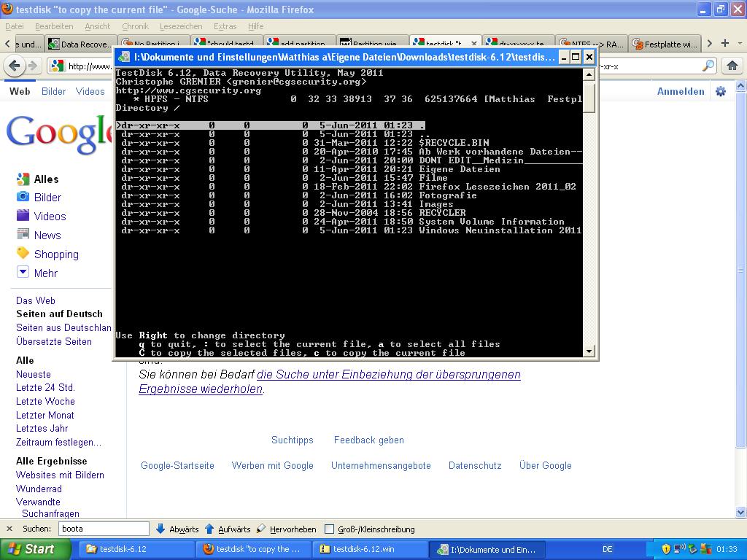Click Bilder link in top bar
747x560 pixels.
tap(53, 91)
